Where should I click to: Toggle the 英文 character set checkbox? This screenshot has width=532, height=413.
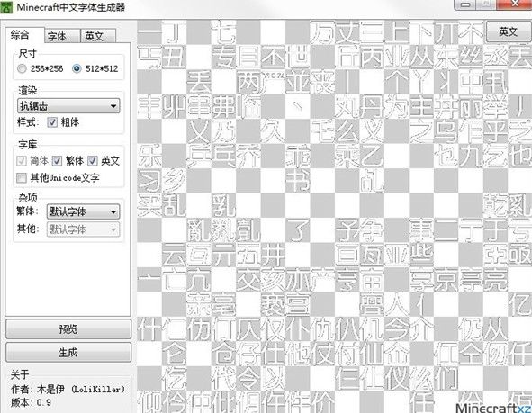coord(93,161)
